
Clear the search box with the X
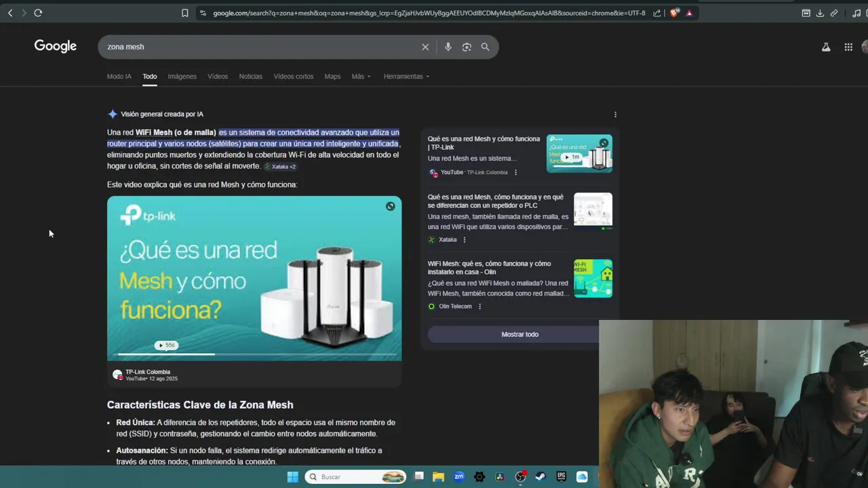(425, 47)
